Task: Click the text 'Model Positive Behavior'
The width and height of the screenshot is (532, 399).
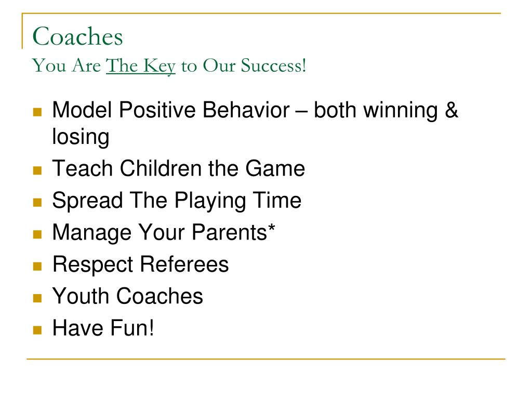Action: pos(170,110)
